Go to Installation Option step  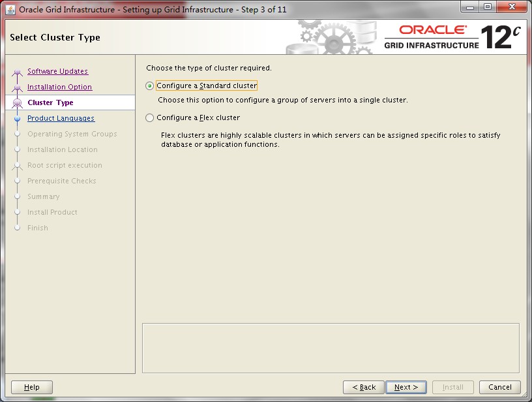click(x=60, y=87)
